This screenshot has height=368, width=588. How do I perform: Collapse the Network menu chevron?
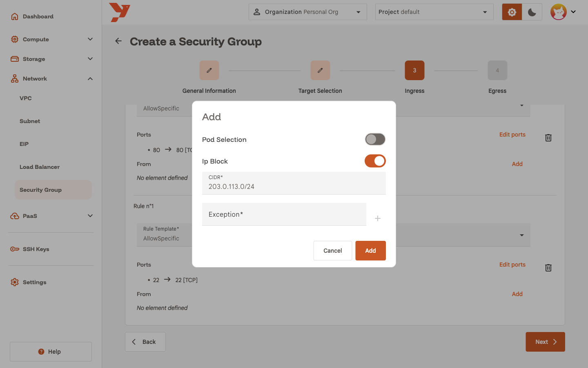click(90, 79)
